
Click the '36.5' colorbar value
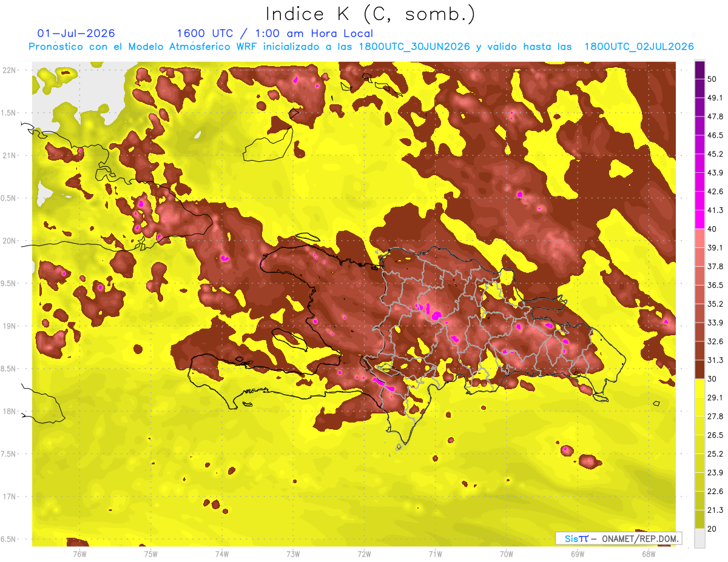tap(715, 285)
